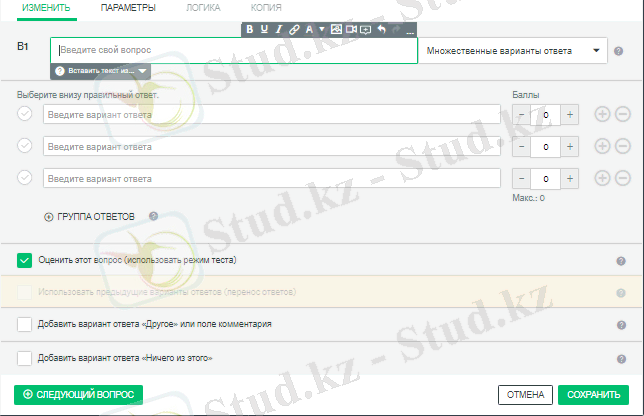The height and width of the screenshot is (416, 644).
Task: Insert an image via the toolbar
Action: pos(336,30)
